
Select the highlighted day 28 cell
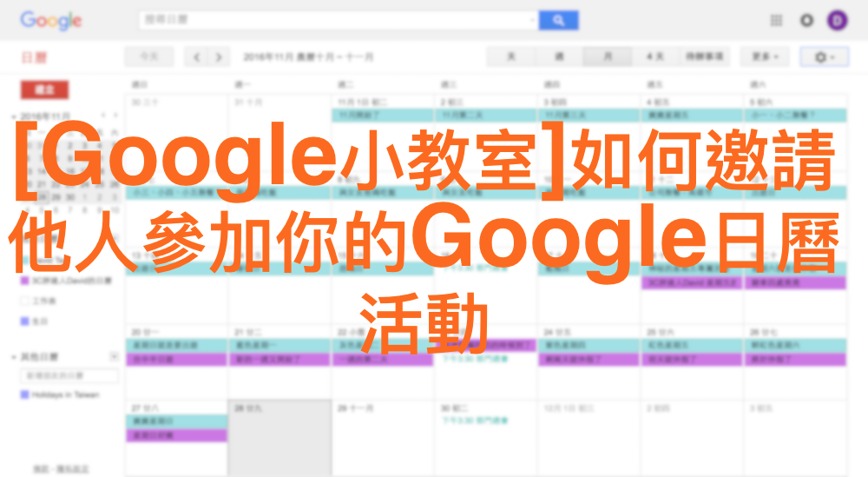coord(279,438)
